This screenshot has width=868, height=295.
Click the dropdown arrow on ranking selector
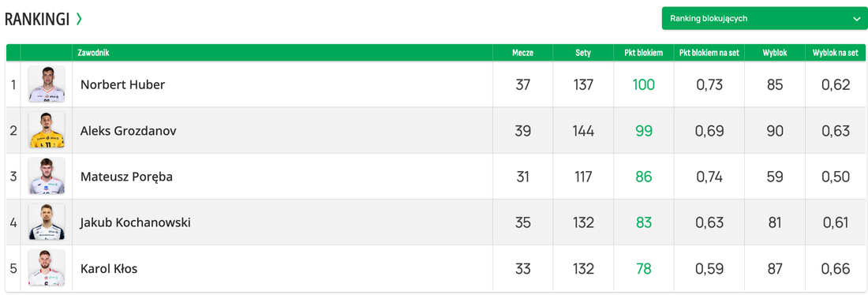(856, 19)
